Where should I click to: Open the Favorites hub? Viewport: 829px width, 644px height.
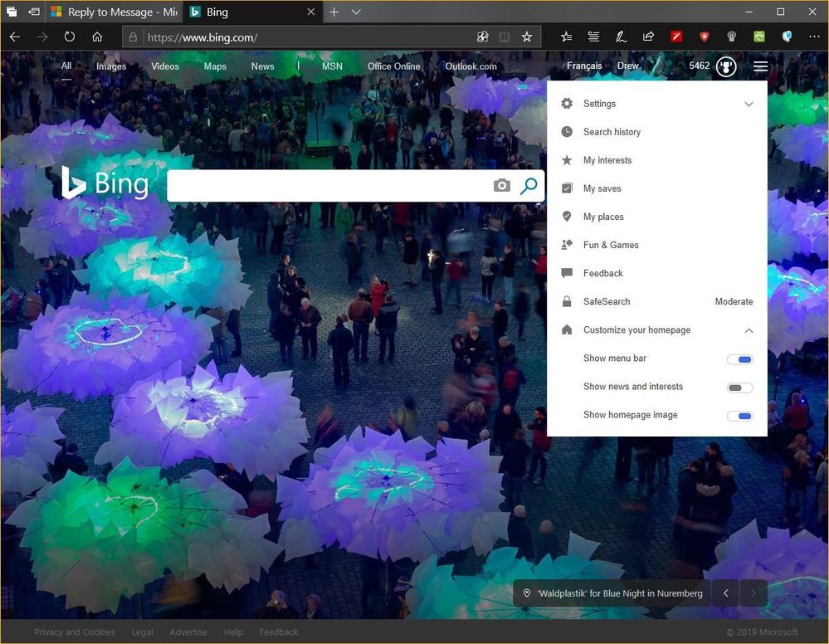tap(566, 37)
